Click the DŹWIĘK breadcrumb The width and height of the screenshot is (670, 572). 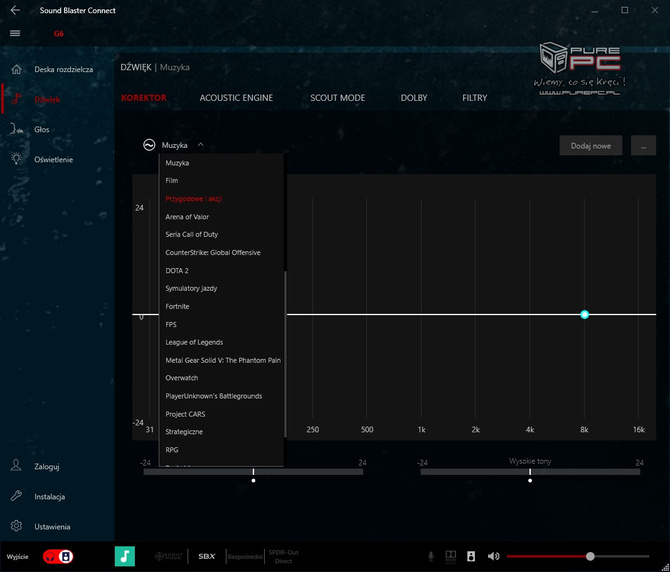(135, 67)
